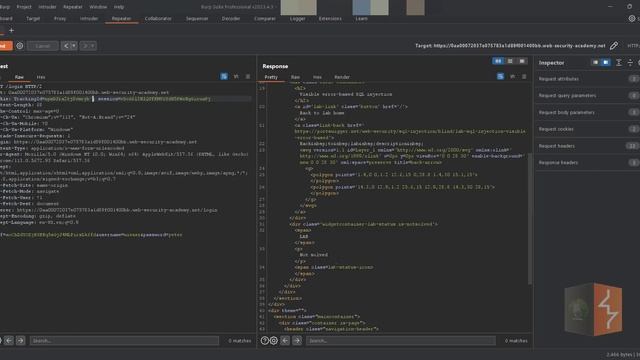640x360 pixels.
Task: Switch to the Logger tab
Action: (x=298, y=18)
